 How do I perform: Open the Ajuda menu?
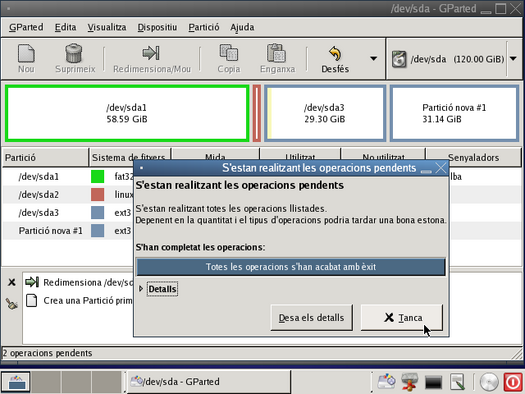pyautogui.click(x=242, y=27)
